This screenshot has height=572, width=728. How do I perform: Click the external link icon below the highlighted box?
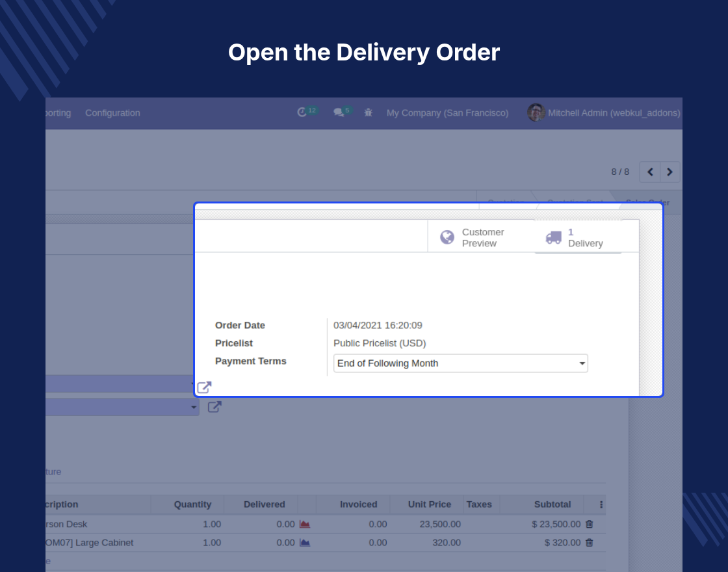[x=214, y=407]
